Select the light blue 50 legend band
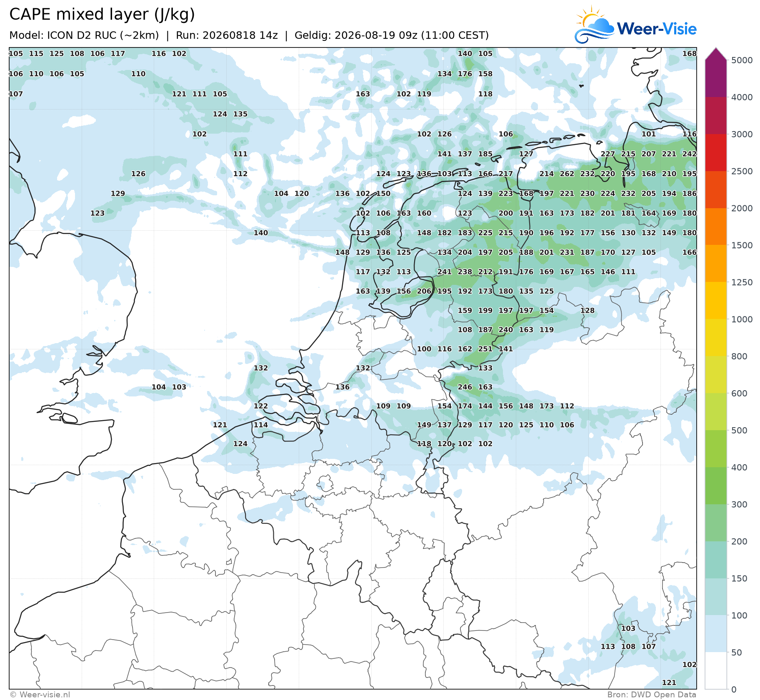Viewport: 760px width, 700px height. pos(716,634)
